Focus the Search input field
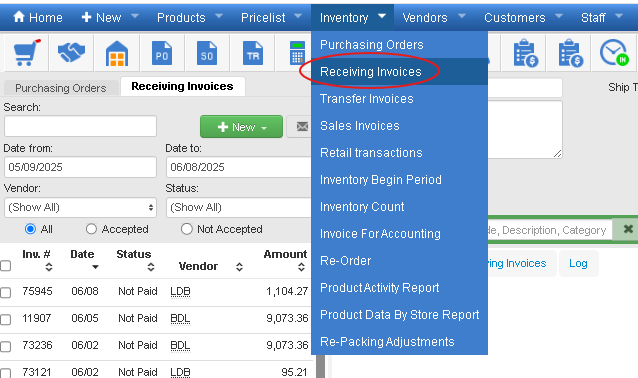The image size is (638, 378). [x=80, y=126]
